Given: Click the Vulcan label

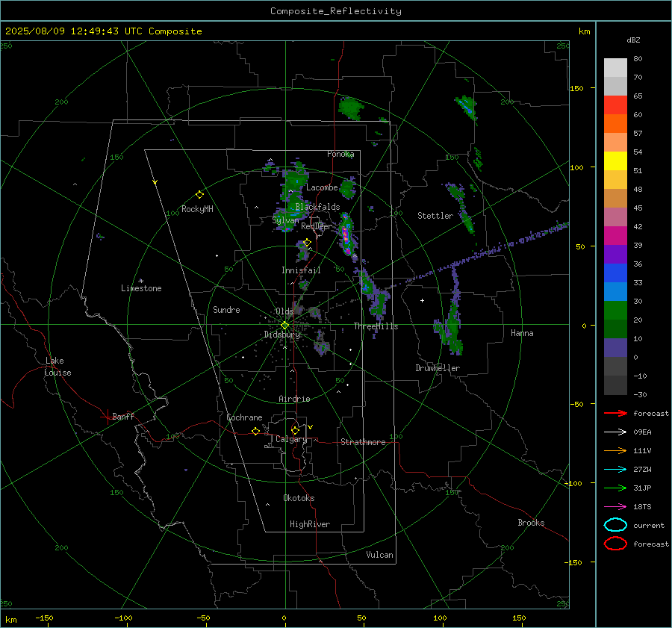Looking at the screenshot, I should pos(379,555).
